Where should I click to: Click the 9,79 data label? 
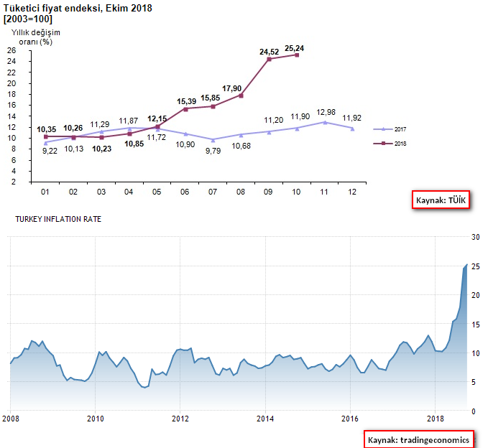[x=213, y=151]
